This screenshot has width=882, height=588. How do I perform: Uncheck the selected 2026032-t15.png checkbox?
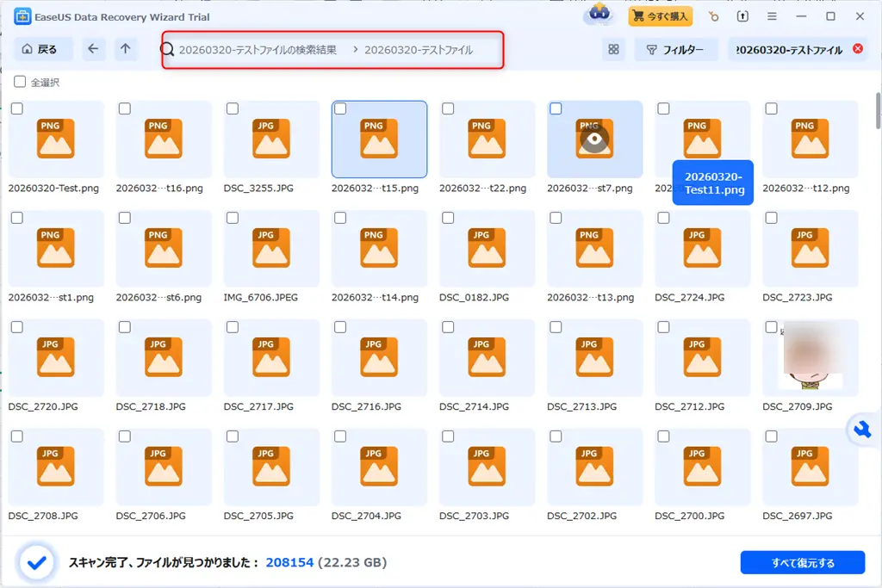[x=339, y=108]
